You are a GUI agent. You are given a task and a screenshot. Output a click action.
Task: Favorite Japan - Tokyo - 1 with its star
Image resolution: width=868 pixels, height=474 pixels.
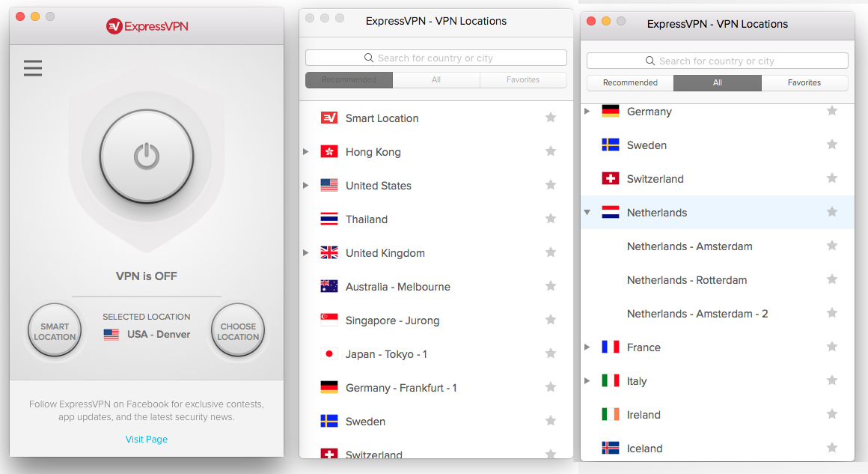pyautogui.click(x=550, y=353)
